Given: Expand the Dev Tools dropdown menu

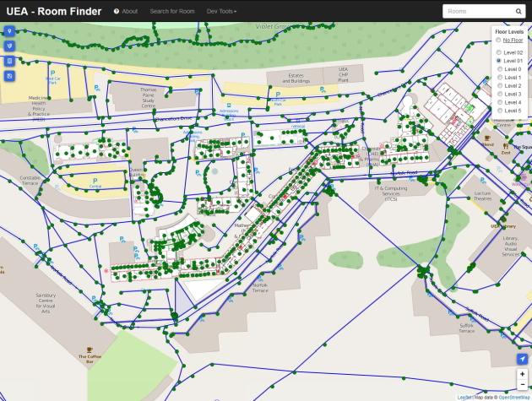Looking at the screenshot, I should point(222,12).
